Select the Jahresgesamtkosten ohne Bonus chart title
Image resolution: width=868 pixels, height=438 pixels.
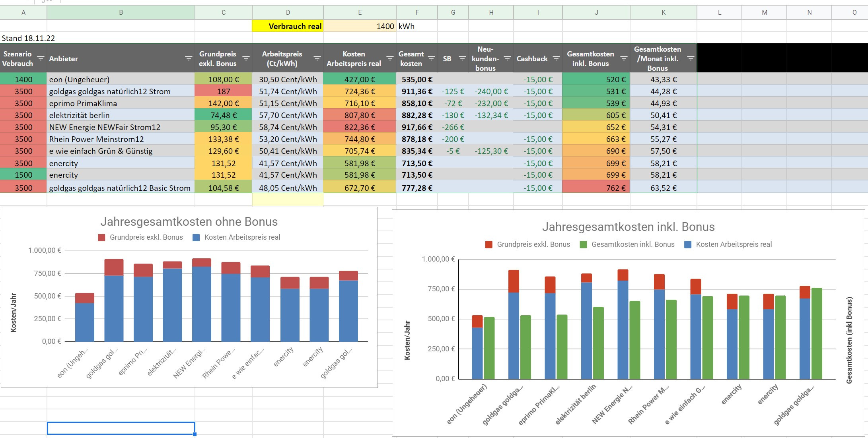[189, 221]
